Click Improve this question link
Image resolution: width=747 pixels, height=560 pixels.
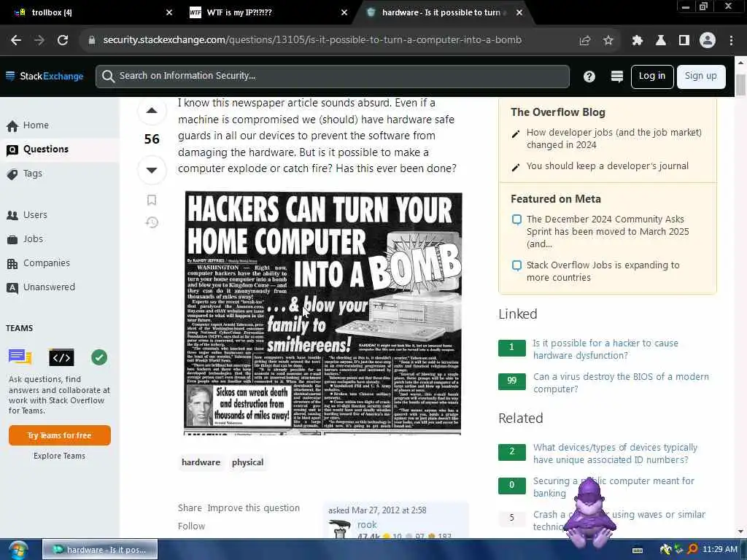pyautogui.click(x=253, y=508)
